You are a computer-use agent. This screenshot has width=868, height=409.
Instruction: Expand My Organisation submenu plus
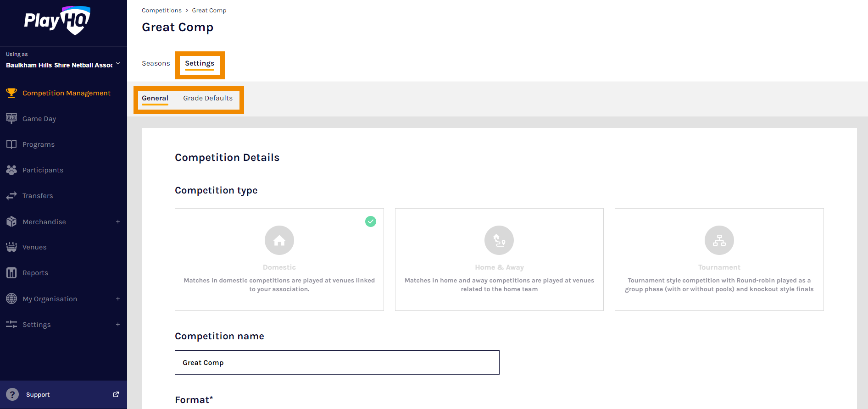click(x=118, y=299)
